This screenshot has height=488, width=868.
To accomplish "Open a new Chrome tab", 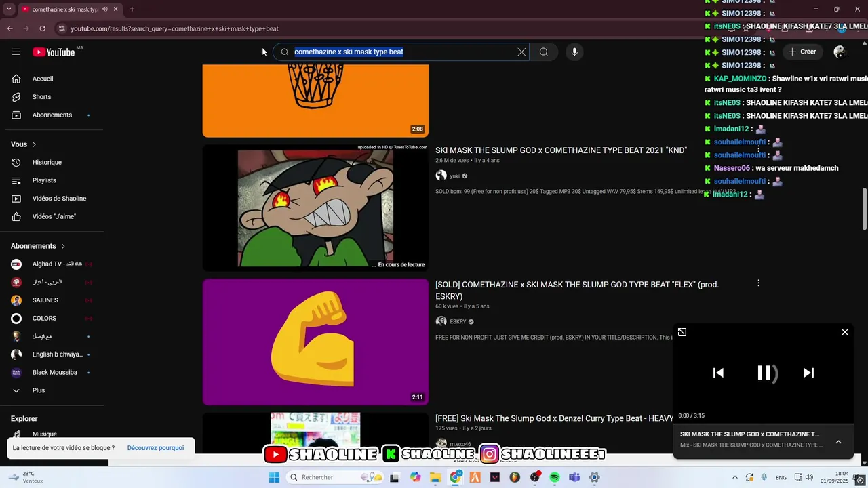I will point(132,9).
